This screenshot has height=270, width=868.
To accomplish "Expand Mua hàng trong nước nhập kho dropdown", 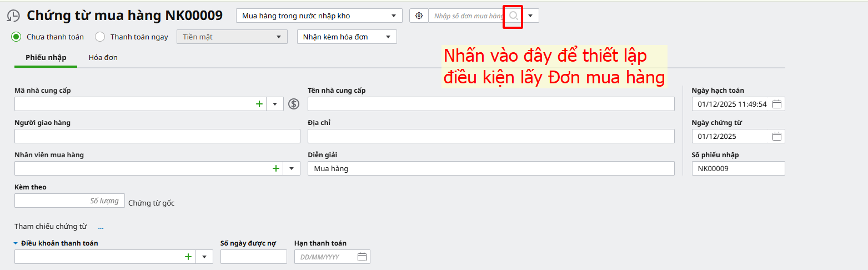I will coord(394,16).
